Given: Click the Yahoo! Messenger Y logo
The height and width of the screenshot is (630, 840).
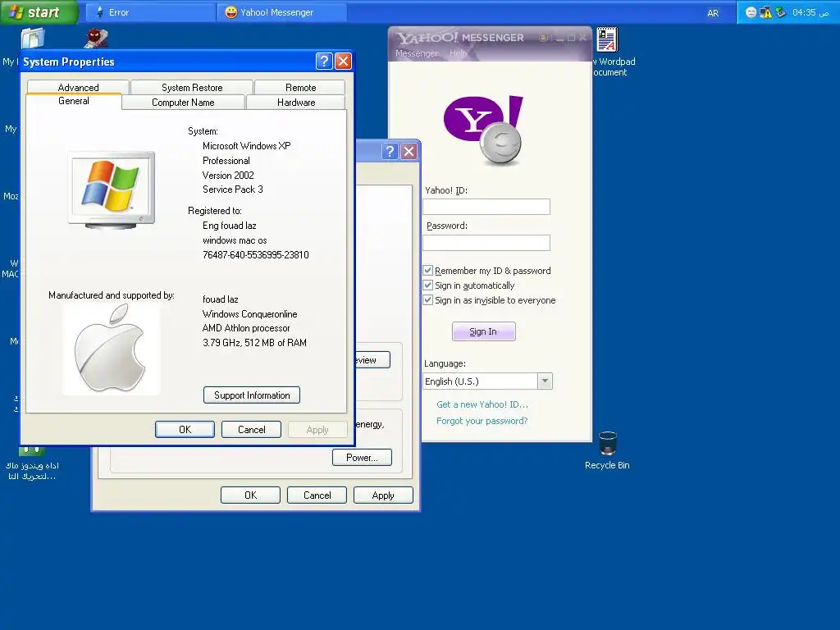Looking at the screenshot, I should click(483, 130).
